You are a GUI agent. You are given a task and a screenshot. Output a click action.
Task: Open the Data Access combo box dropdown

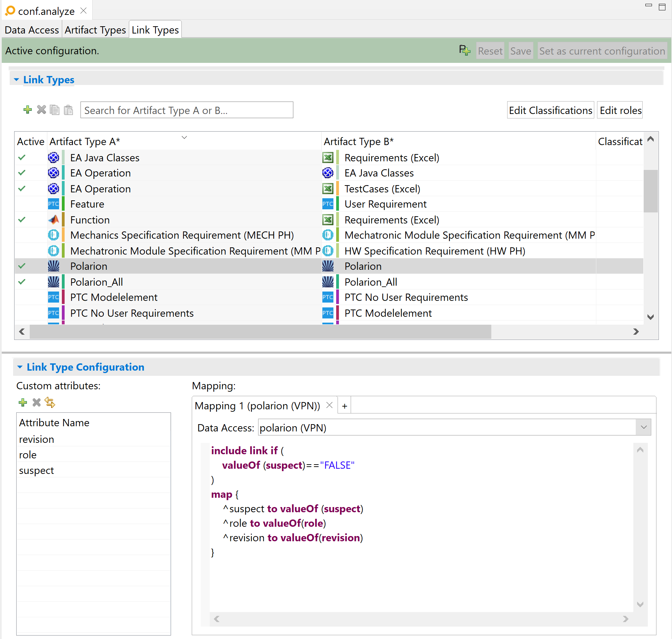643,427
